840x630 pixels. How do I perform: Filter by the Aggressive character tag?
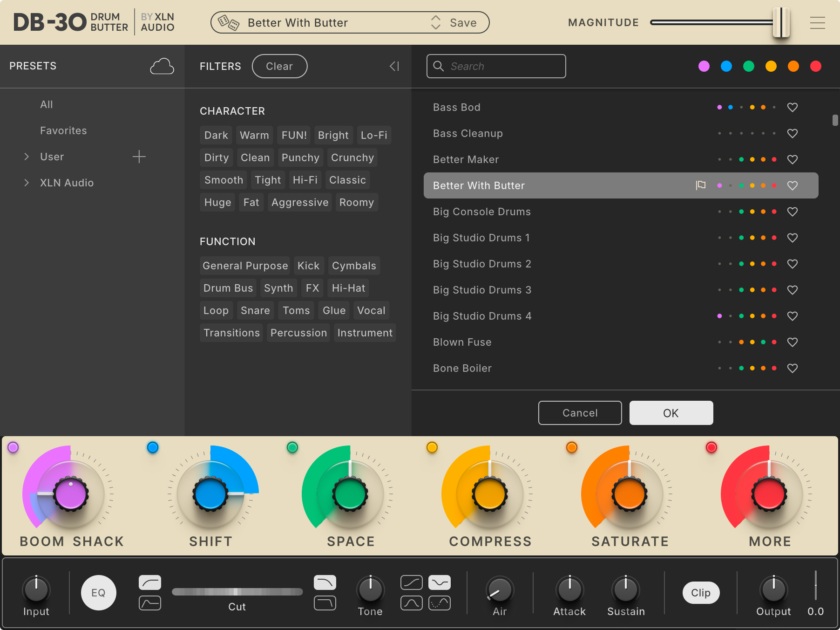pos(300,202)
